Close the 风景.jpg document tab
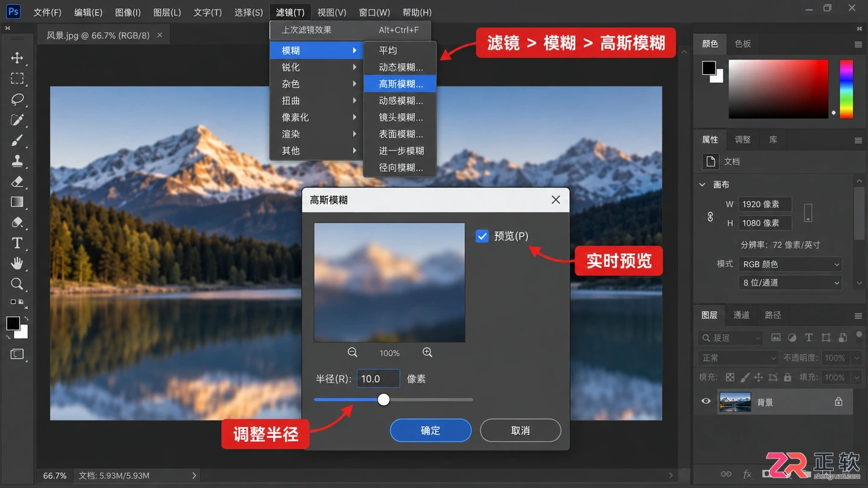868x488 pixels. pyautogui.click(x=160, y=35)
